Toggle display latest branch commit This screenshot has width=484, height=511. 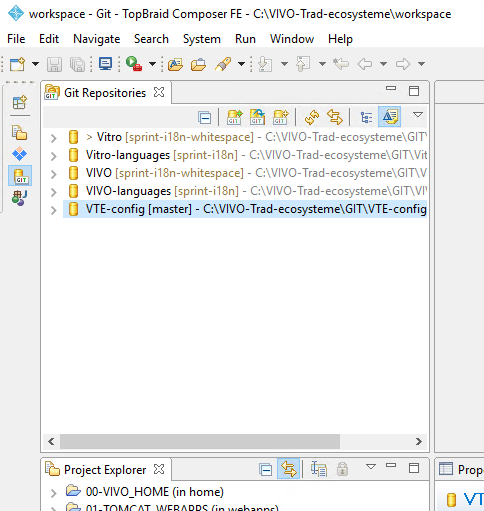pyautogui.click(x=390, y=117)
